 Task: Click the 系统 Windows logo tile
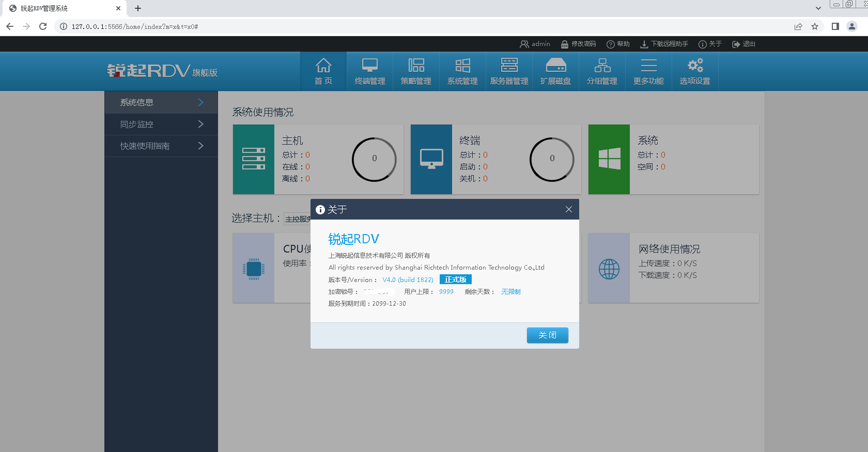[609, 159]
